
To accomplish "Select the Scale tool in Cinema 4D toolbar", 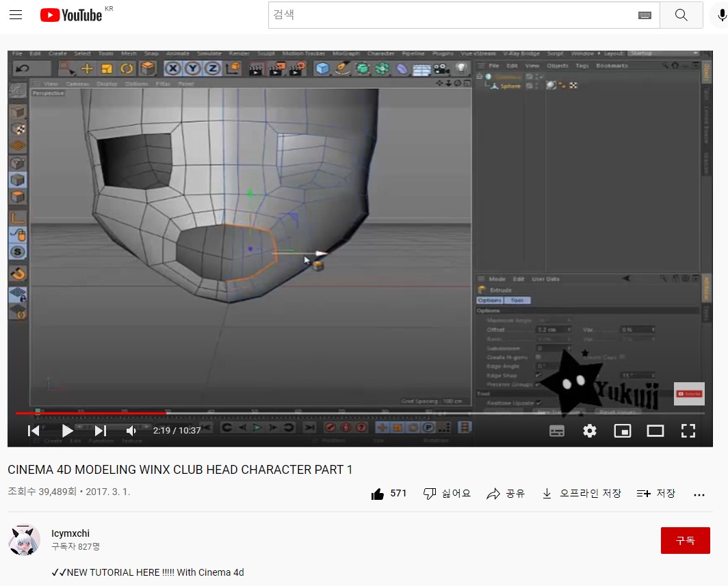I will (x=107, y=68).
